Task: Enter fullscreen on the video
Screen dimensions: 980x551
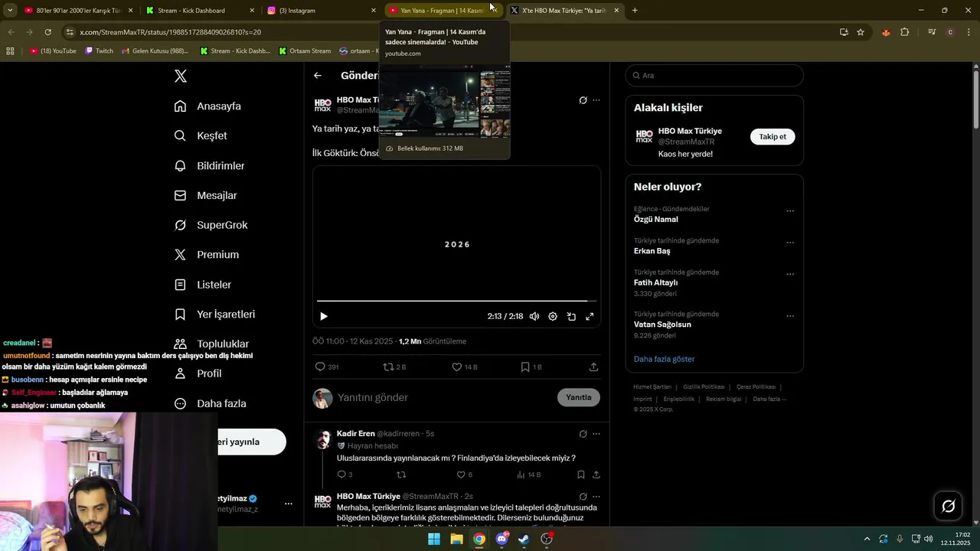Action: (x=590, y=316)
